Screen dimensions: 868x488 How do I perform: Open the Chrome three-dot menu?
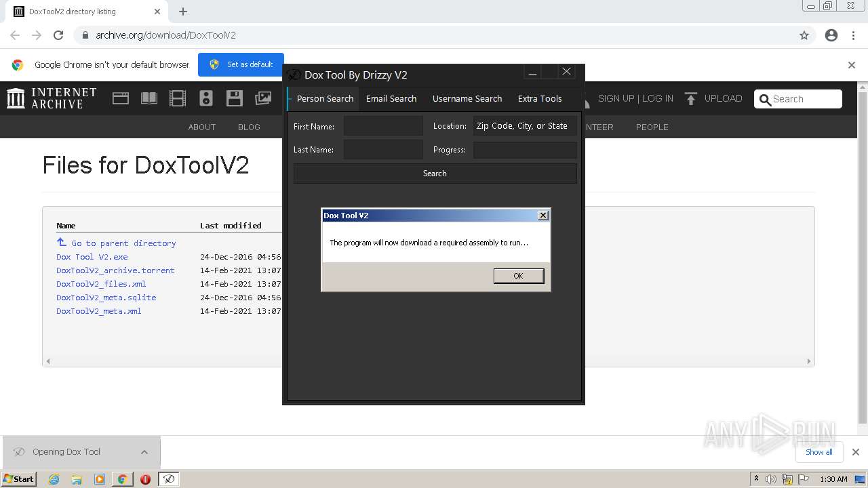click(x=853, y=35)
